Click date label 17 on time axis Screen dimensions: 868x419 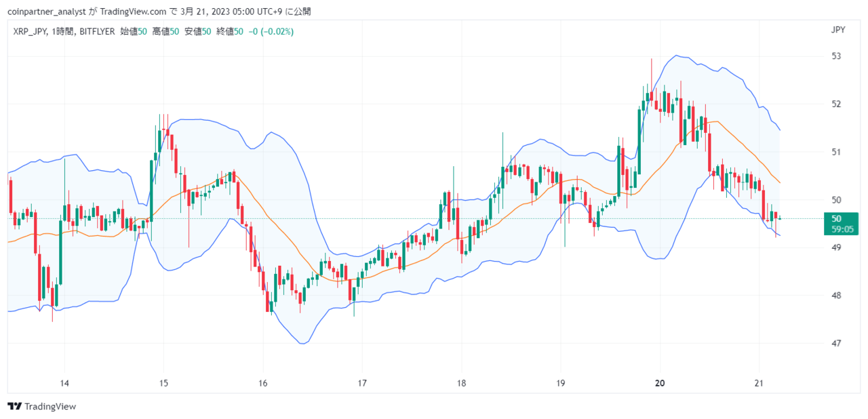[x=362, y=382]
